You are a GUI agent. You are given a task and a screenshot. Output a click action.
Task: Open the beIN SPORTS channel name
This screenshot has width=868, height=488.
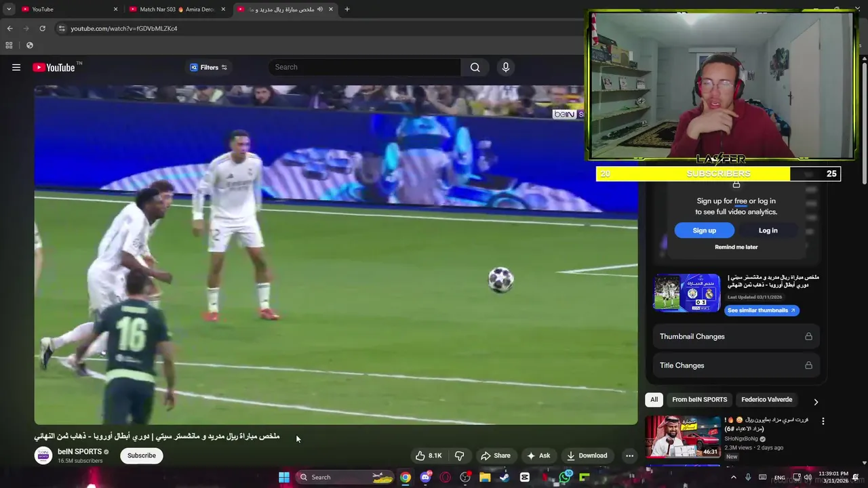[79, 451]
